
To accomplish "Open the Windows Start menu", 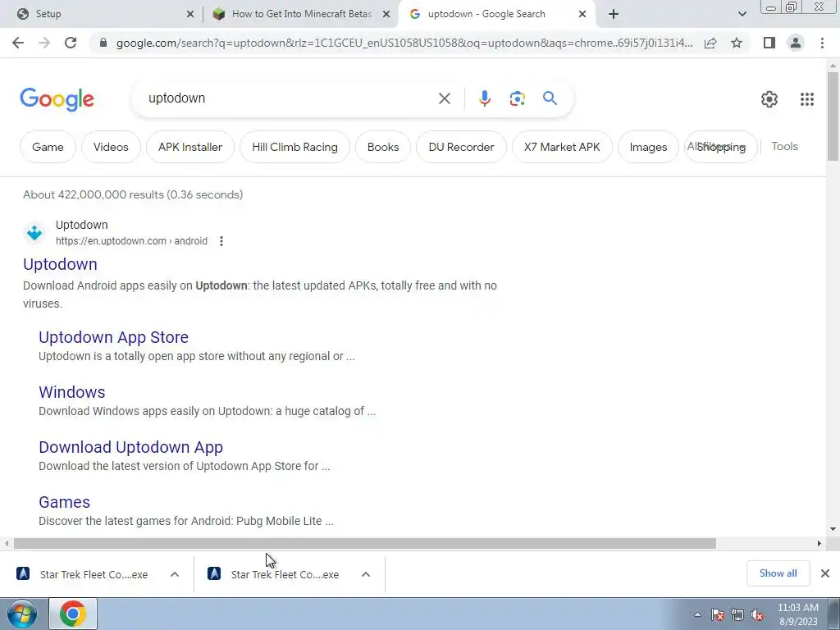I will coord(22,614).
